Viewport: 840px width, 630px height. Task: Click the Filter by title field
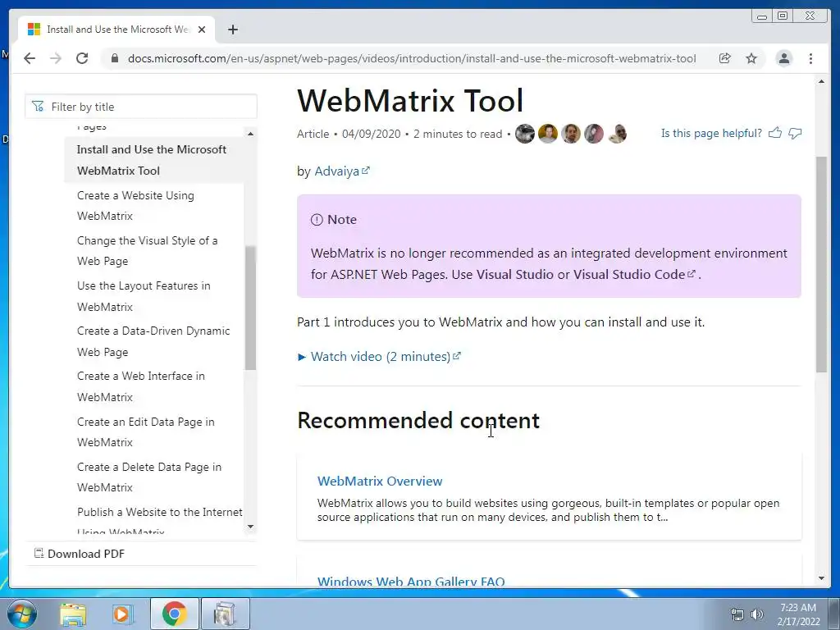tap(141, 107)
